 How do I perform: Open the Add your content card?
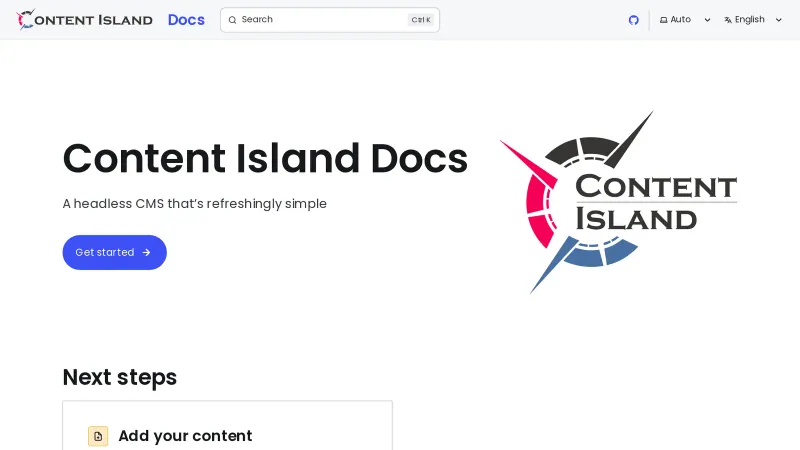(227, 430)
